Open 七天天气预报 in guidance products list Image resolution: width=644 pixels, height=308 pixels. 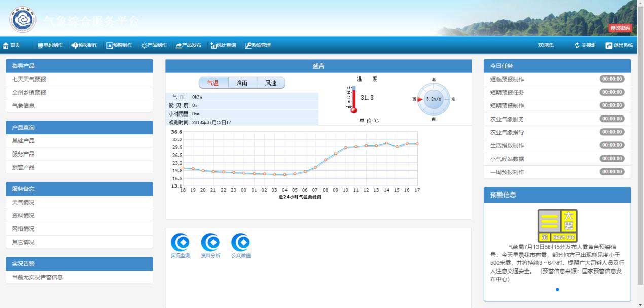click(x=29, y=80)
